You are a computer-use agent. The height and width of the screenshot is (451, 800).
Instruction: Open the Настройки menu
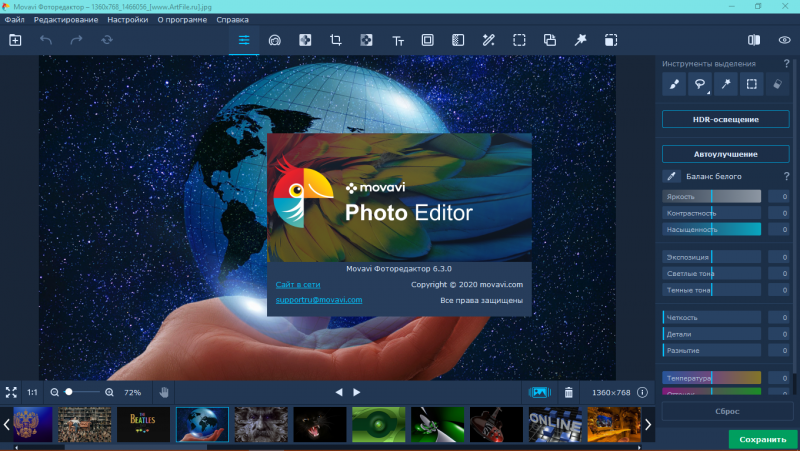tap(127, 19)
